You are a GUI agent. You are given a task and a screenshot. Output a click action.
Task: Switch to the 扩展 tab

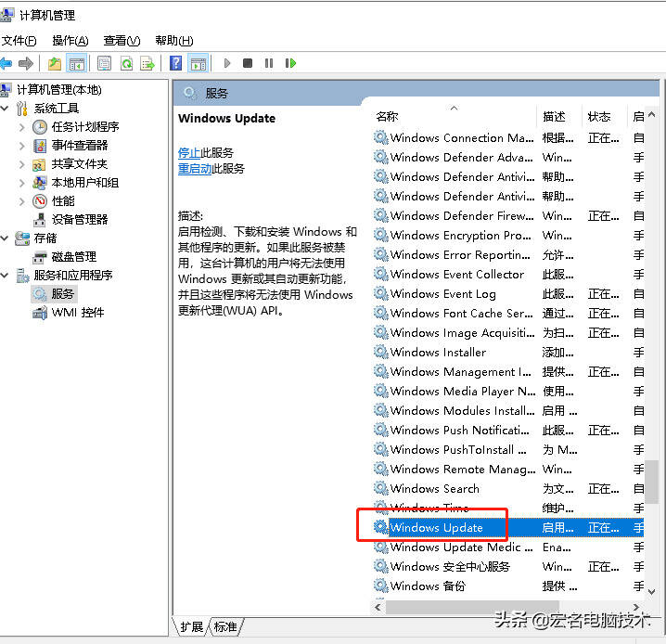(x=192, y=626)
